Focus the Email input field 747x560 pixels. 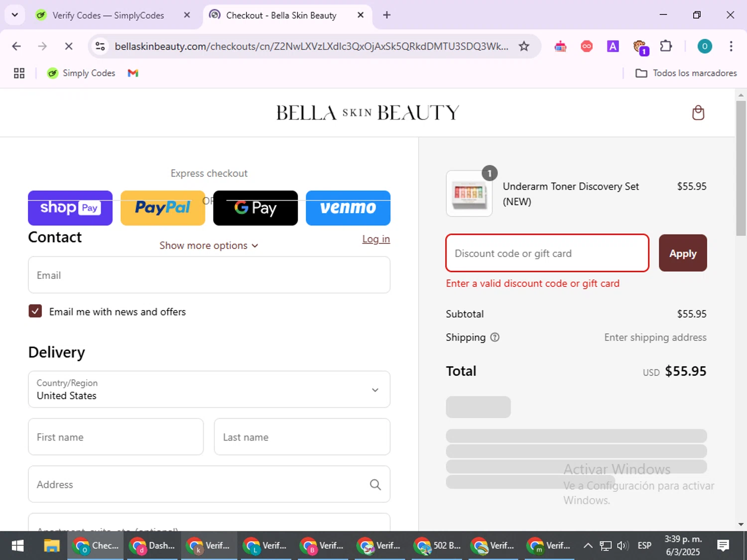click(209, 275)
